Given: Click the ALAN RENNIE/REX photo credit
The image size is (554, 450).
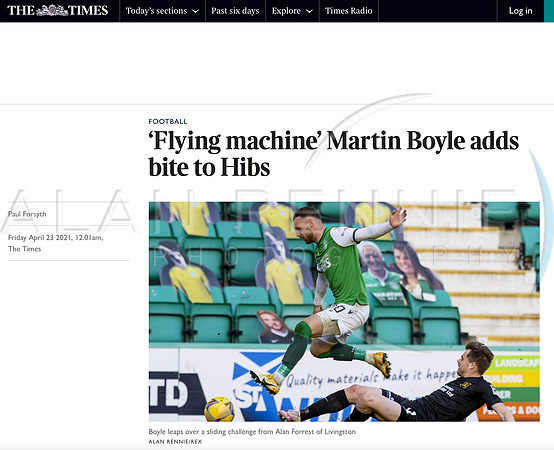Looking at the screenshot, I should (x=175, y=442).
